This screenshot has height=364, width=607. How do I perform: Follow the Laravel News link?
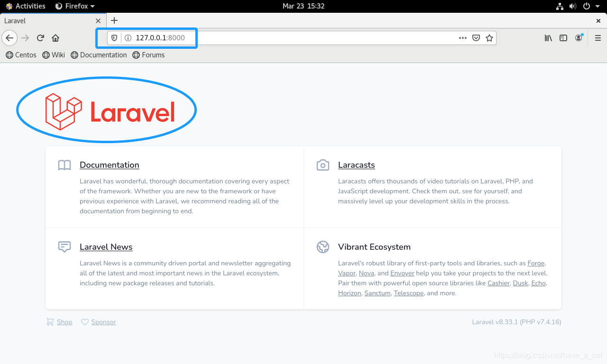106,247
